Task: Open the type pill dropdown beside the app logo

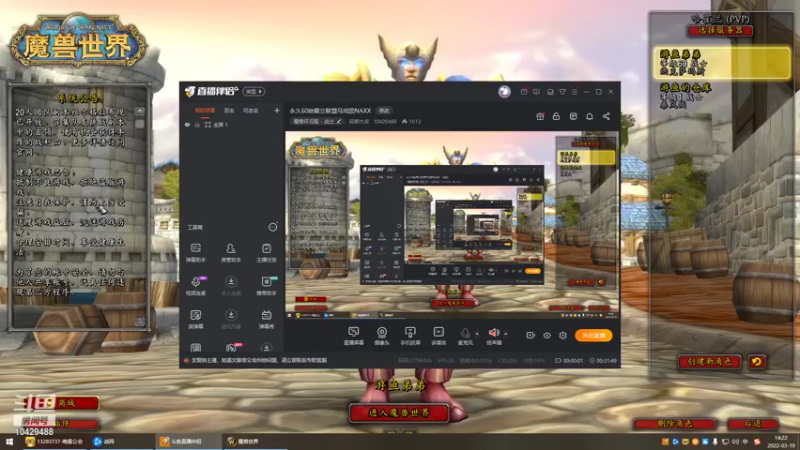Action: (x=254, y=91)
